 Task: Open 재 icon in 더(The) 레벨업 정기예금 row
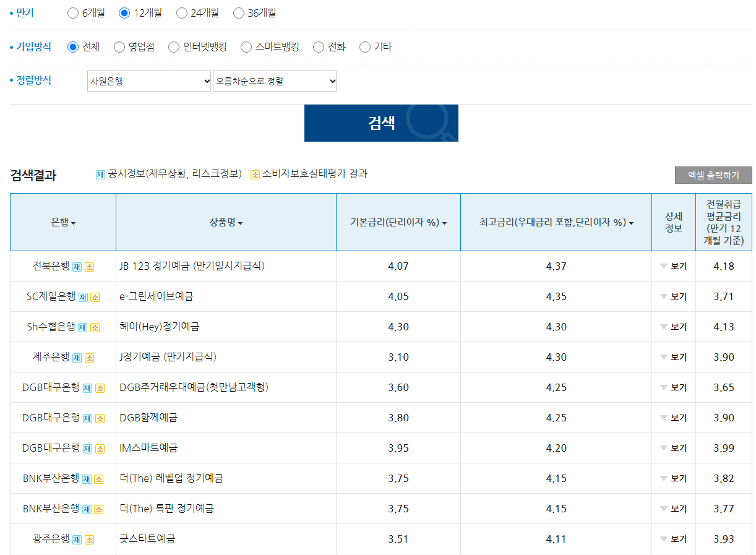[87, 479]
